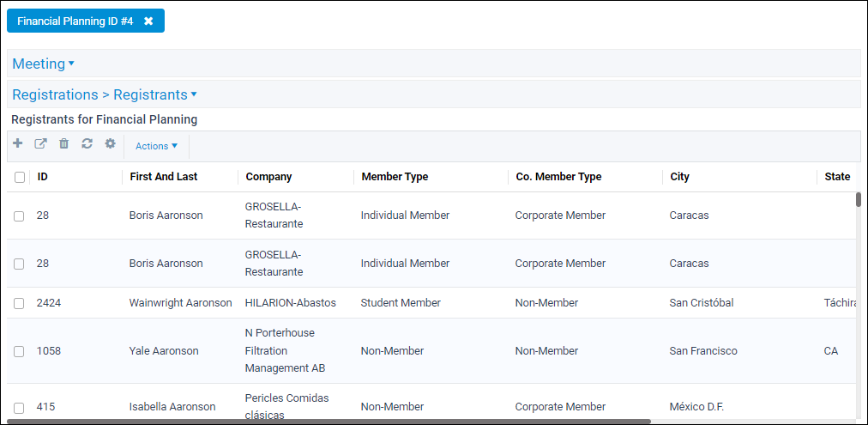Sort by the State column header

[x=837, y=177]
